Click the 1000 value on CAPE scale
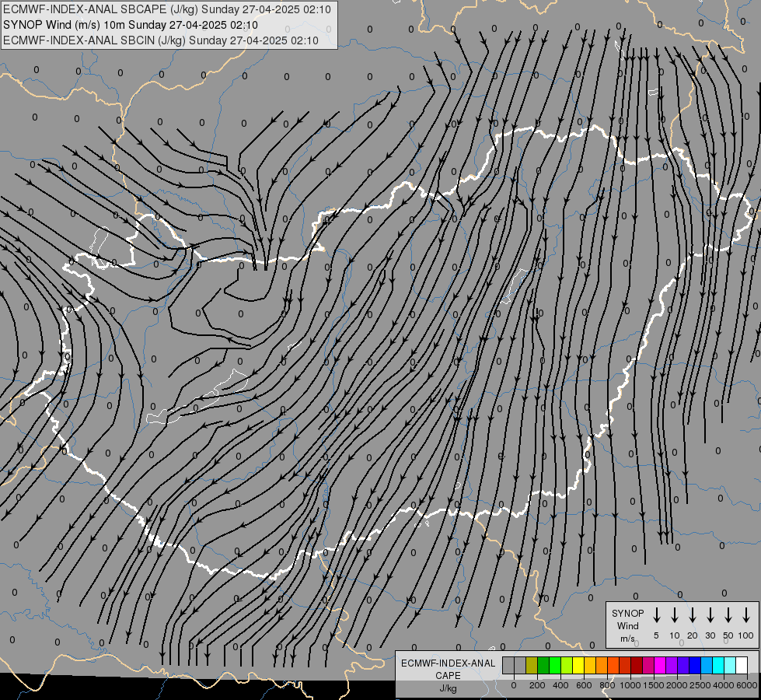This screenshot has height=700, width=761. 630,685
